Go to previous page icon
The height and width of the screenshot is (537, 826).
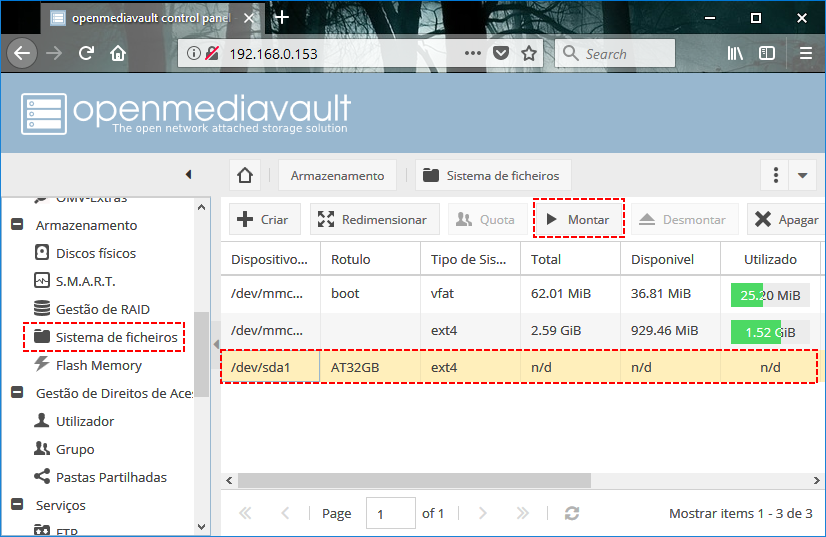pyautogui.click(x=285, y=513)
